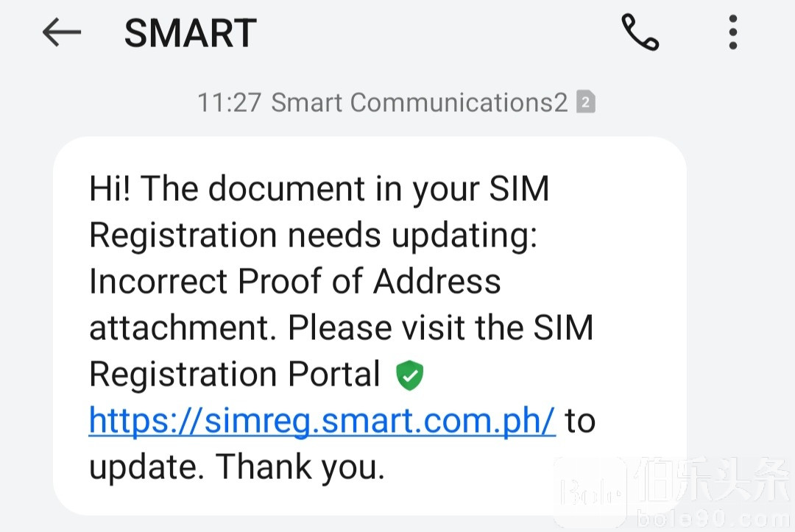Click "The document in your SIM" text
Screen dimensions: 795x532
point(344,189)
